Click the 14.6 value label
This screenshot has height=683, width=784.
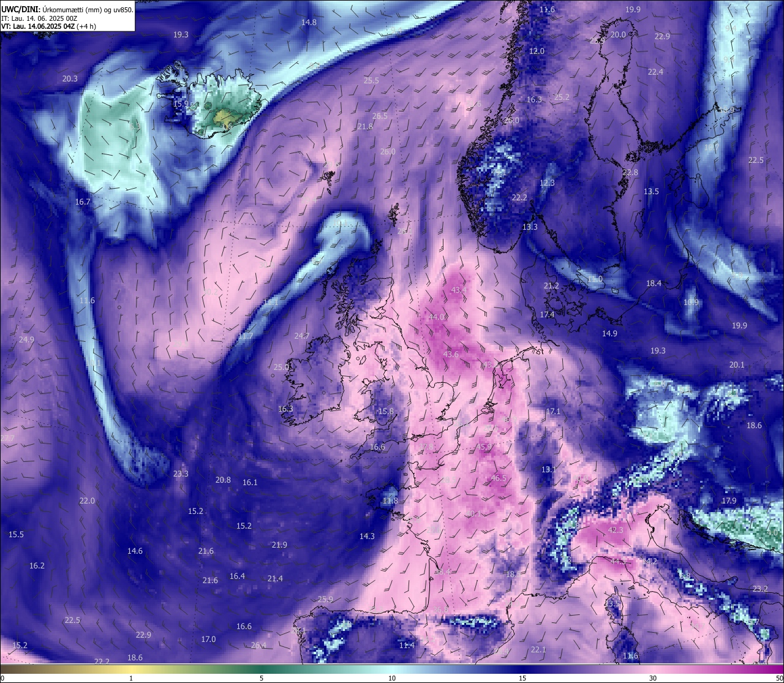135,551
